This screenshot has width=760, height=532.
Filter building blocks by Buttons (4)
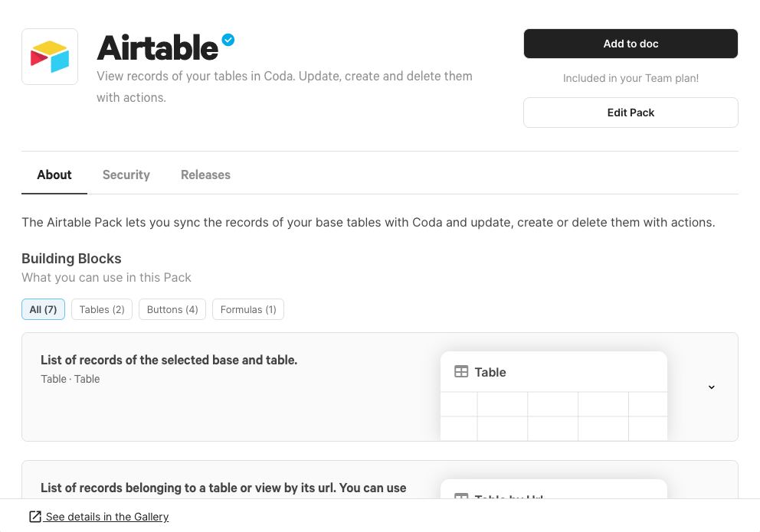[x=172, y=309]
